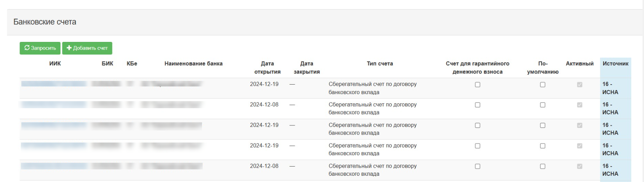The image size is (644, 182).
Task: Select the 2024-12-08 opening date in the second row
Action: tap(264, 104)
